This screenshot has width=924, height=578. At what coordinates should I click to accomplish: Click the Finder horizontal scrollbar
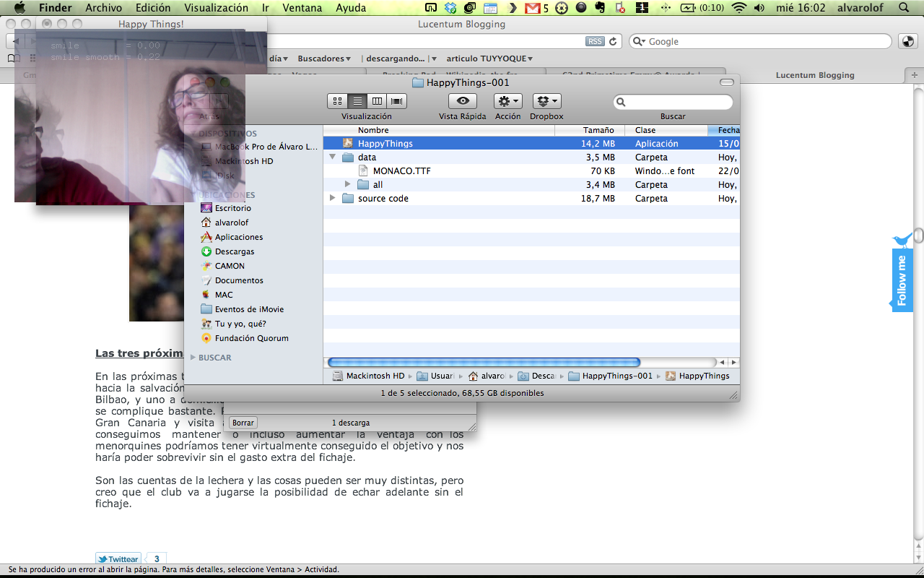click(484, 362)
